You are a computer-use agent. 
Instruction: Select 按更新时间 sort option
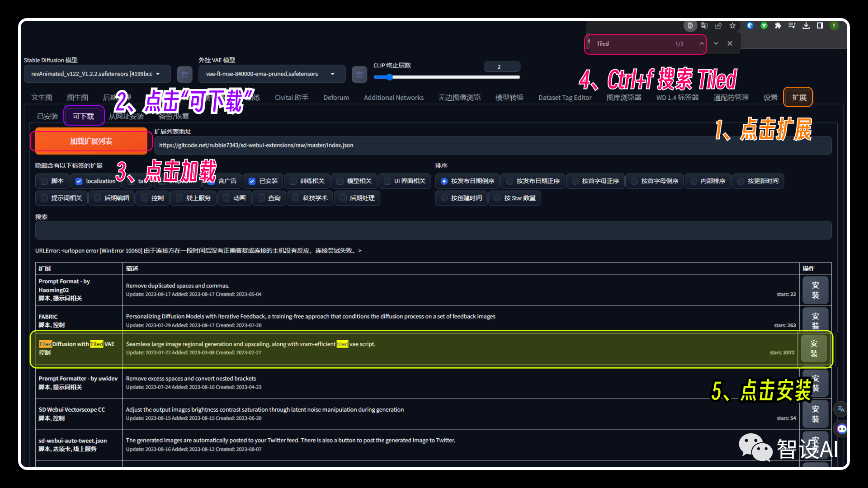click(758, 181)
